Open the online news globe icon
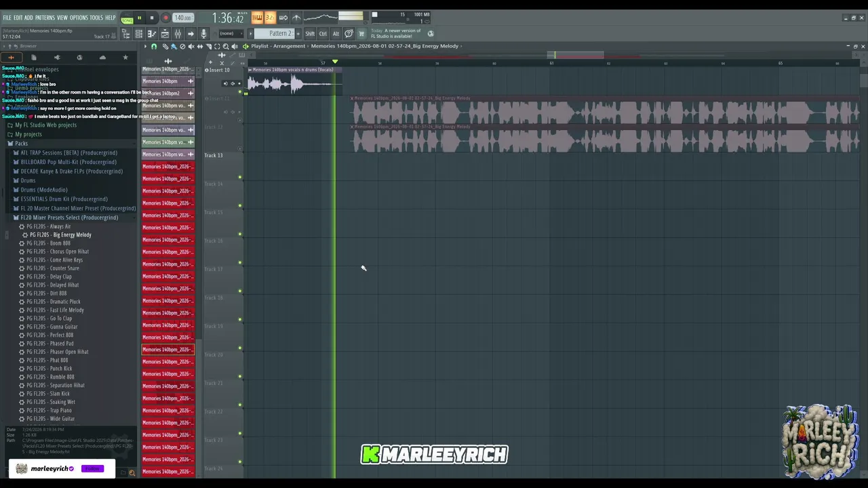868x488 pixels. (431, 34)
